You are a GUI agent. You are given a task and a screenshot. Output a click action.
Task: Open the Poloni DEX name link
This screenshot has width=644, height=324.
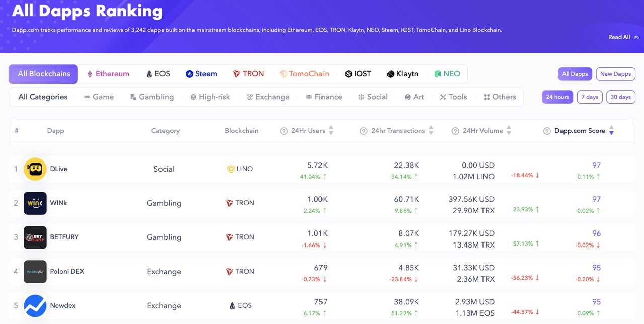coord(67,272)
